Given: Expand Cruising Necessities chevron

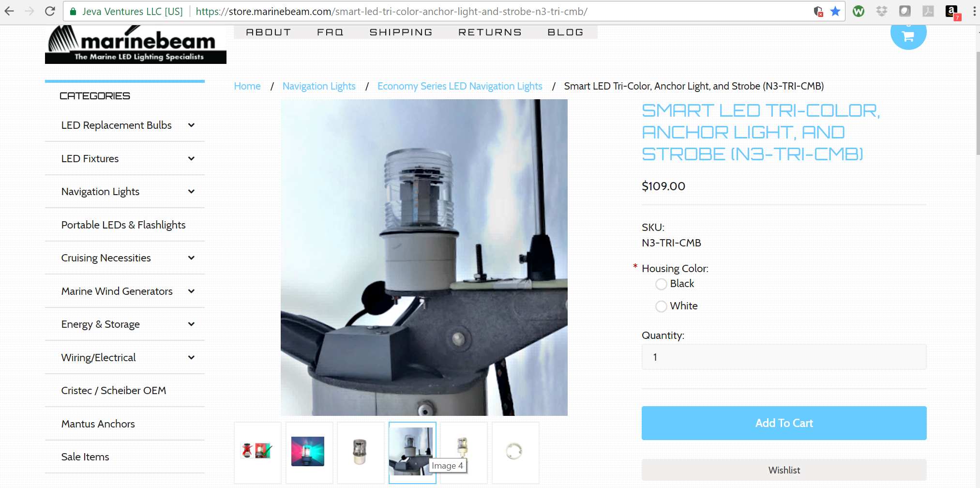Looking at the screenshot, I should pyautogui.click(x=191, y=258).
